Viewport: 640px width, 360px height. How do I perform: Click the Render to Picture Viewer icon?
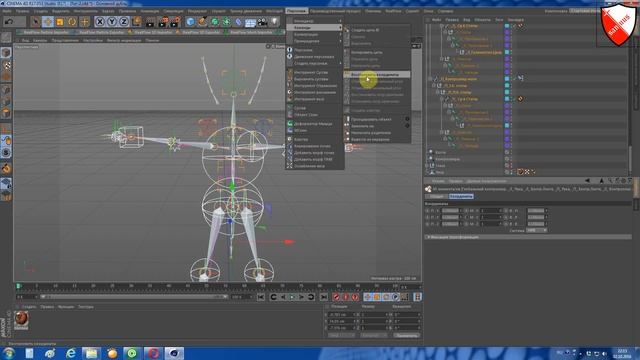(x=163, y=21)
